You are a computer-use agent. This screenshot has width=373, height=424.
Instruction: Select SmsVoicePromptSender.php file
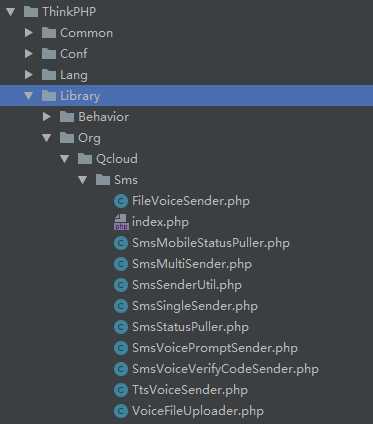coord(215,348)
